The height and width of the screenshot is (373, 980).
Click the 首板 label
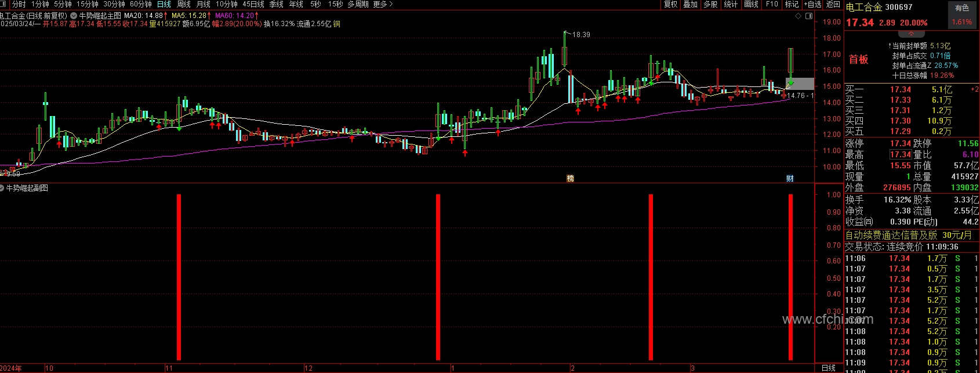pos(859,59)
